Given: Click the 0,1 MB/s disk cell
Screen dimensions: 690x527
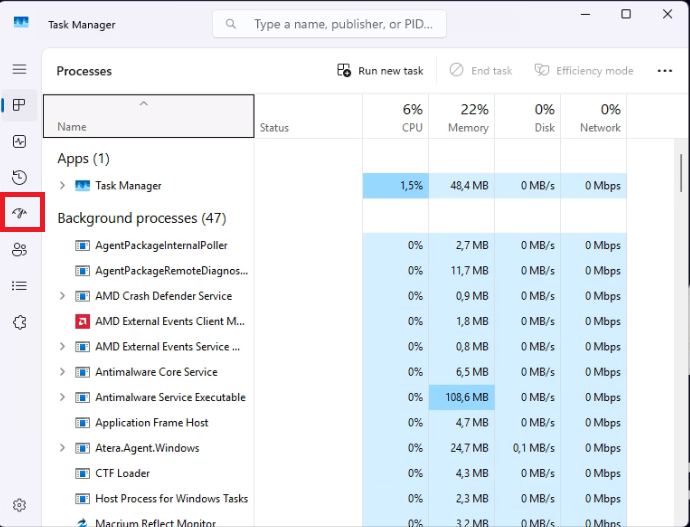Looking at the screenshot, I should (x=528, y=448).
